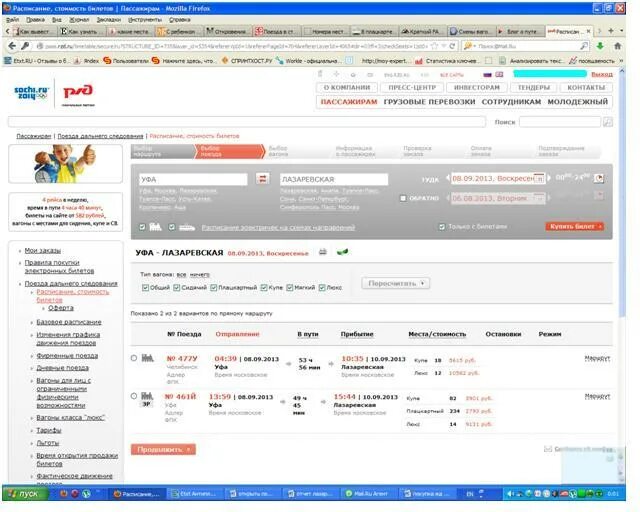
Task: Go to Firefox home page icon
Action: point(618,46)
